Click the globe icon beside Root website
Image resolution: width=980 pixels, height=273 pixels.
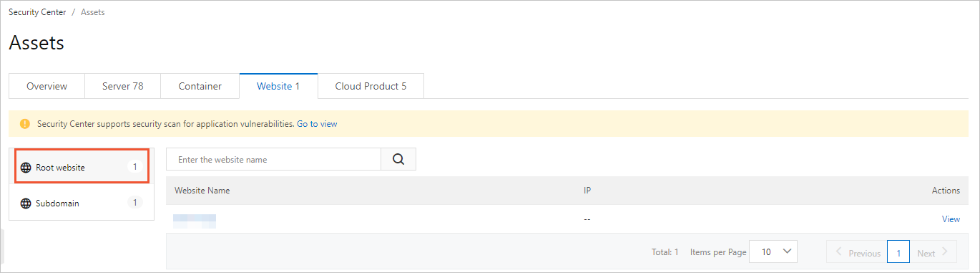tap(26, 168)
